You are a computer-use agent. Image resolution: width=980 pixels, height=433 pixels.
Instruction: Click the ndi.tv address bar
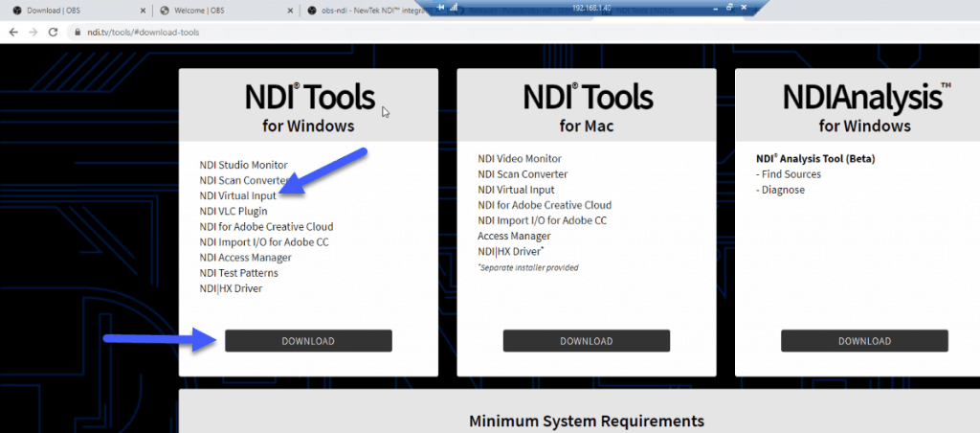(x=525, y=32)
